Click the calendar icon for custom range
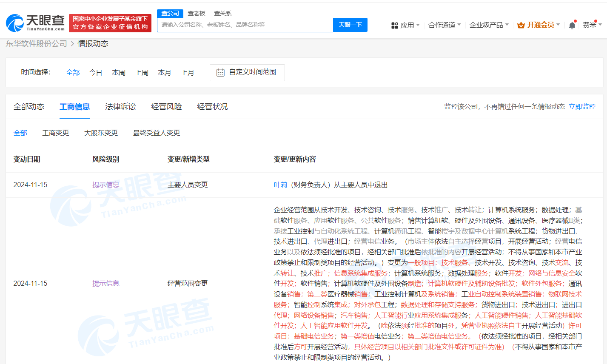The width and height of the screenshot is (607, 364). click(x=220, y=73)
